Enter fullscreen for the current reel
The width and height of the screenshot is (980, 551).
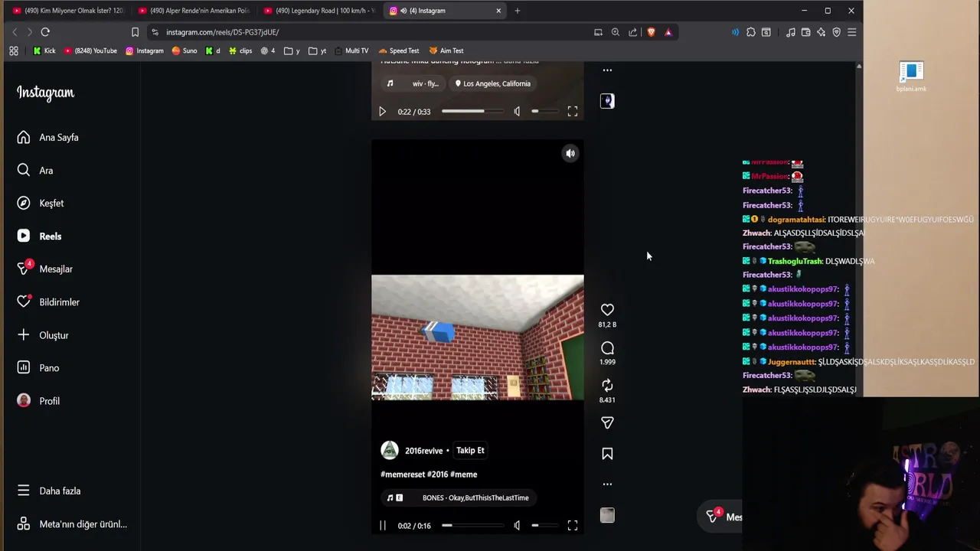tap(573, 526)
